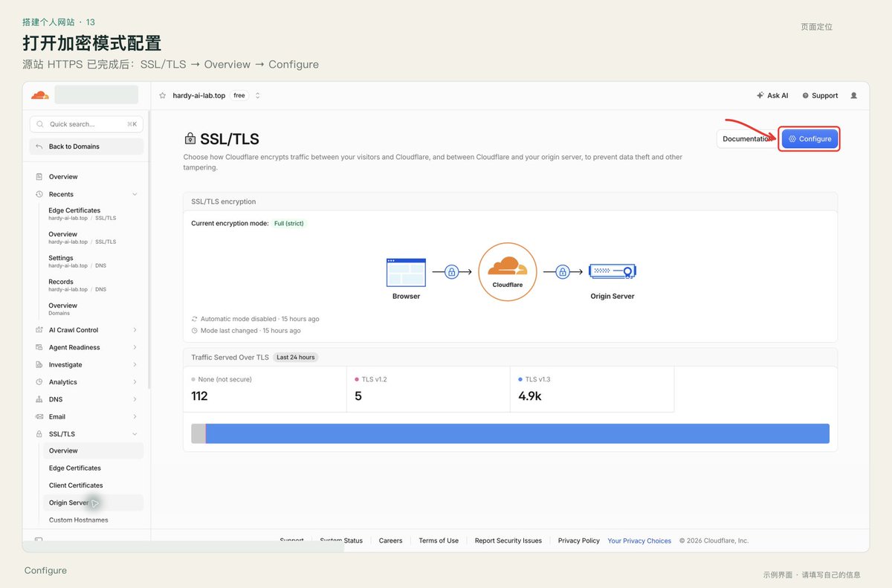Click the Origin Server diagram icon

(x=613, y=272)
